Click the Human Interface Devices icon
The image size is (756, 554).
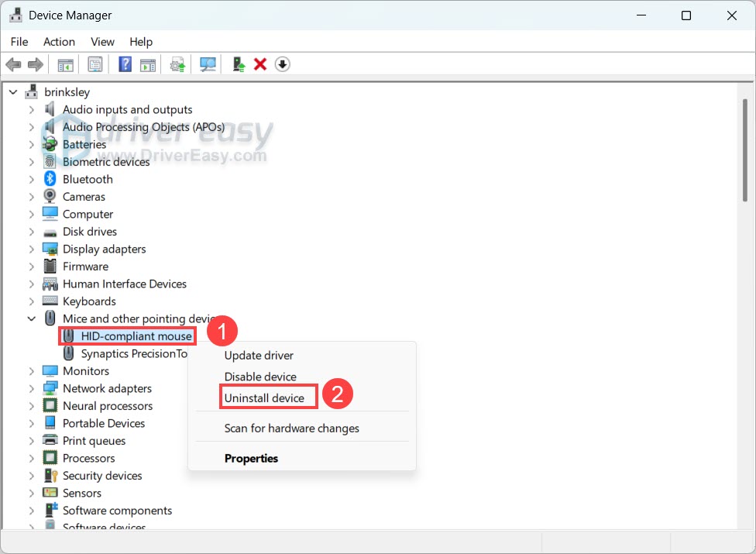[x=50, y=284]
